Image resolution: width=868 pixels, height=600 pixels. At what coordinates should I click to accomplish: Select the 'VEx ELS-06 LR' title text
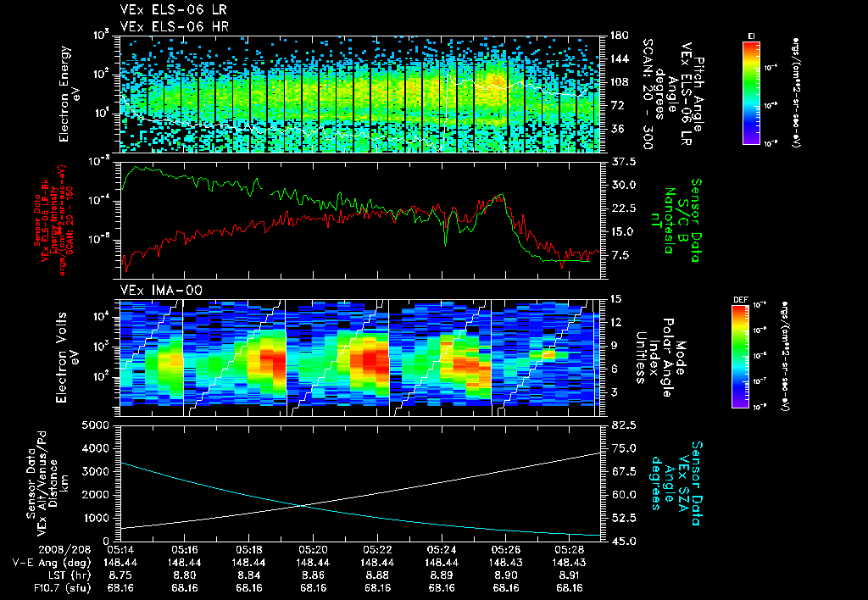[173, 10]
